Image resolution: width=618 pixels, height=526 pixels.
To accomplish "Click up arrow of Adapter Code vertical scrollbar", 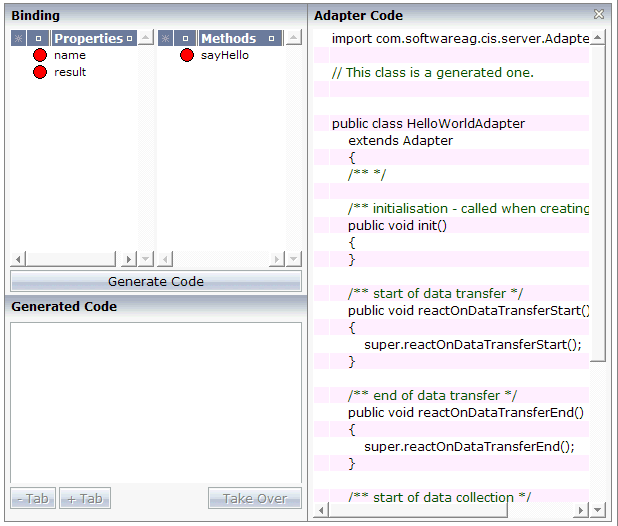I will [598, 37].
